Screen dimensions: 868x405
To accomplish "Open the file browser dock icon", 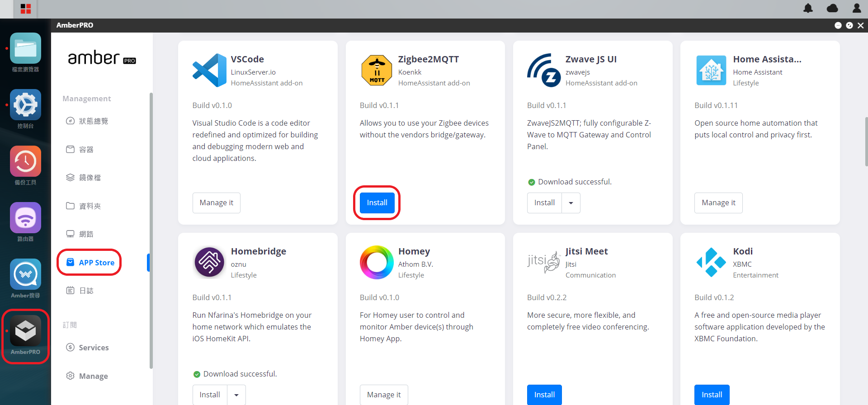I will pyautogui.click(x=25, y=48).
